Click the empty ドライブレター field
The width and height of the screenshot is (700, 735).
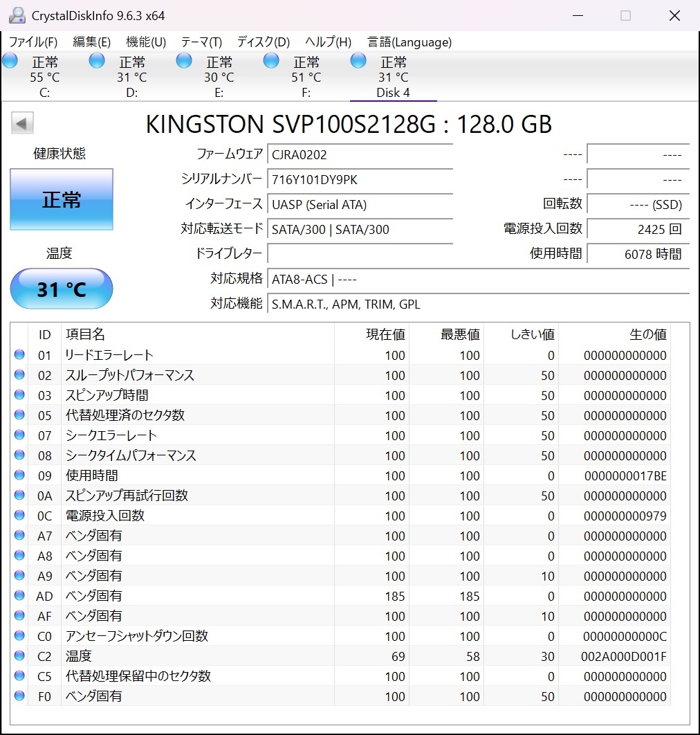(x=360, y=254)
